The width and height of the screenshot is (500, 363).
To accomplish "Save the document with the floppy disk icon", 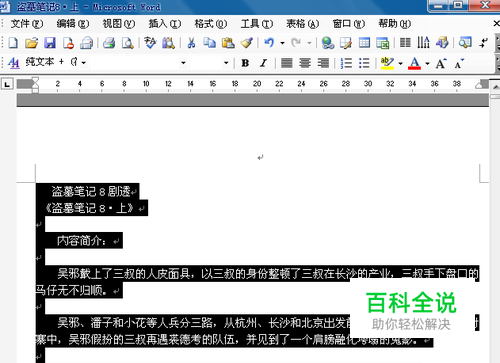I will click(x=50, y=43).
